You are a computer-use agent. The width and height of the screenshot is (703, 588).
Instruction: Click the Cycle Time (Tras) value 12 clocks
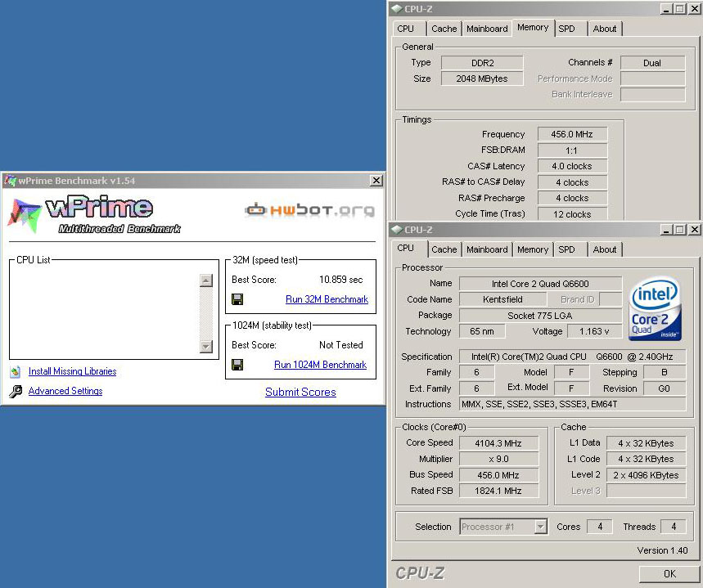[572, 214]
